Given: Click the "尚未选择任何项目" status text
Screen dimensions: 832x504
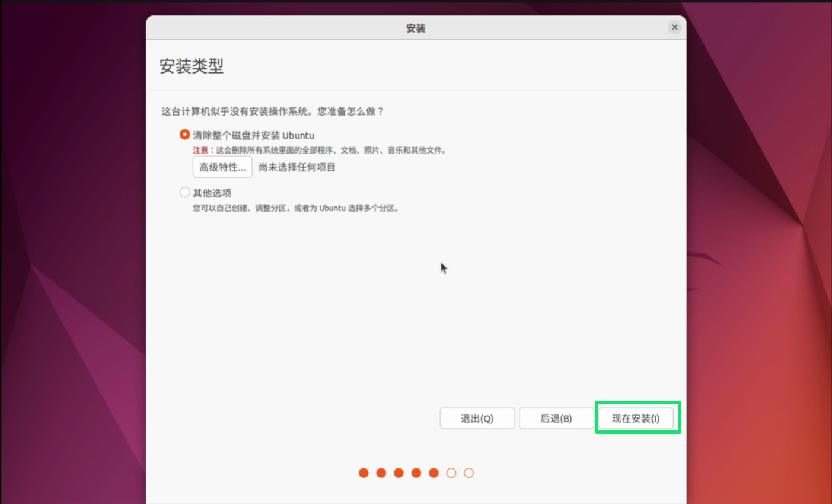Looking at the screenshot, I should click(x=297, y=167).
